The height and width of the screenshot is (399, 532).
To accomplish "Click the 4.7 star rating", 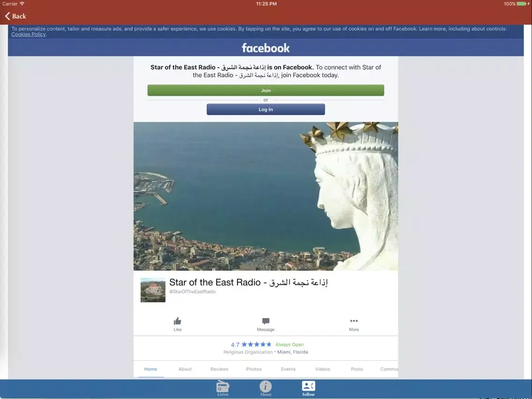I will [251, 344].
